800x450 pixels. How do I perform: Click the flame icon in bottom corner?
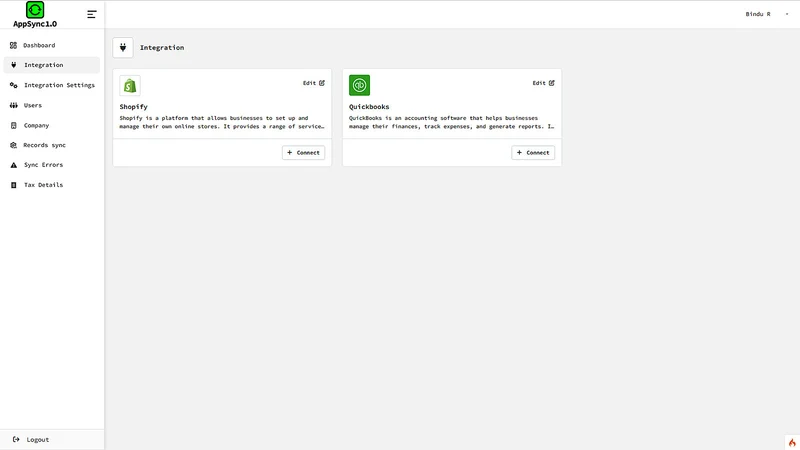tap(792, 442)
